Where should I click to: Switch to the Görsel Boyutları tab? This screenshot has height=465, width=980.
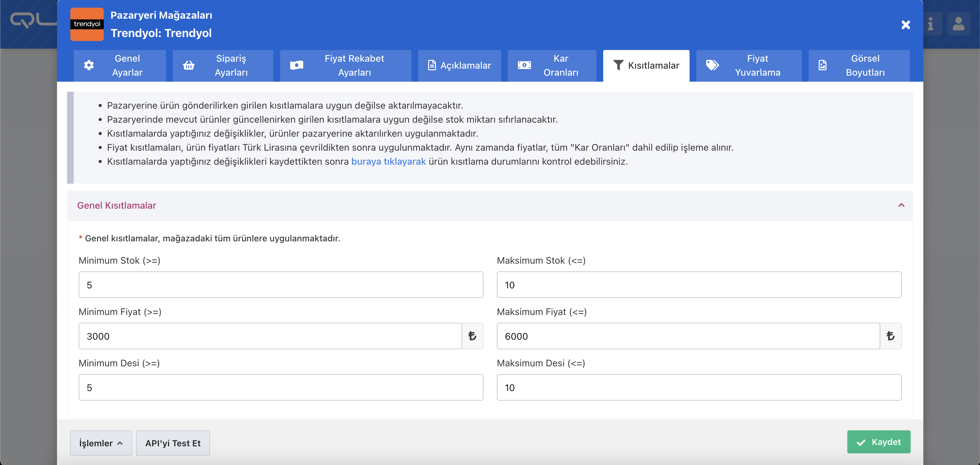click(859, 65)
